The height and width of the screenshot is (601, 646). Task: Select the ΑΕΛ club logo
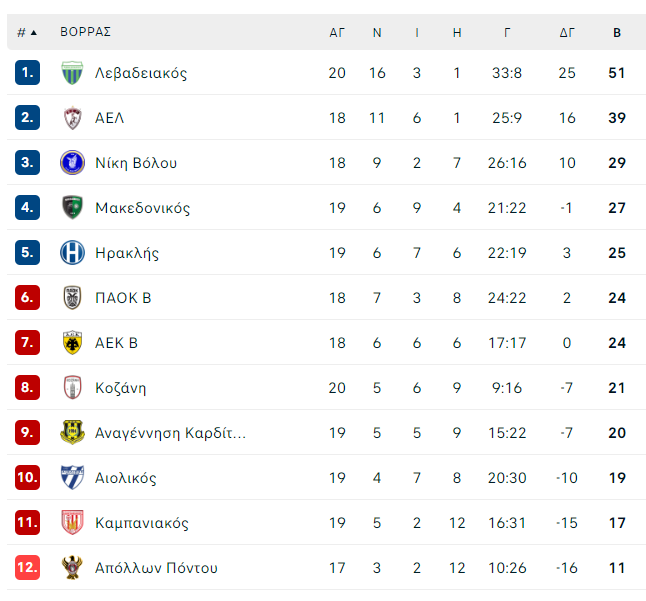(72, 118)
